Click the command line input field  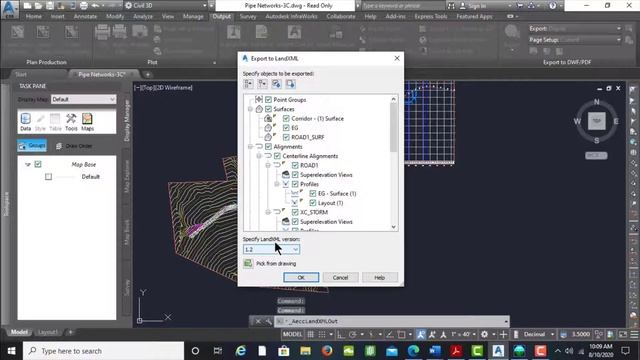click(x=392, y=322)
